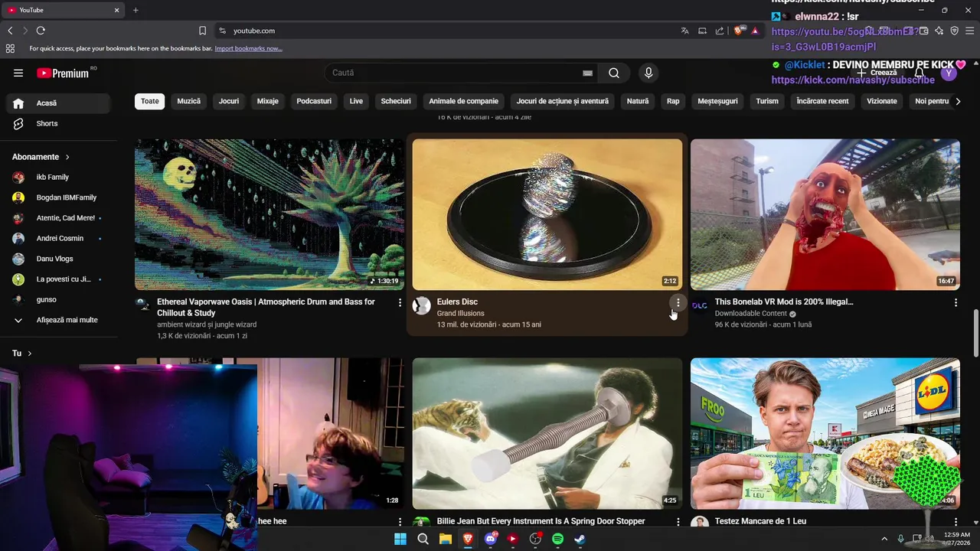This screenshot has height=551, width=980.
Task: Click the magnifier search button
Action: [x=614, y=73]
